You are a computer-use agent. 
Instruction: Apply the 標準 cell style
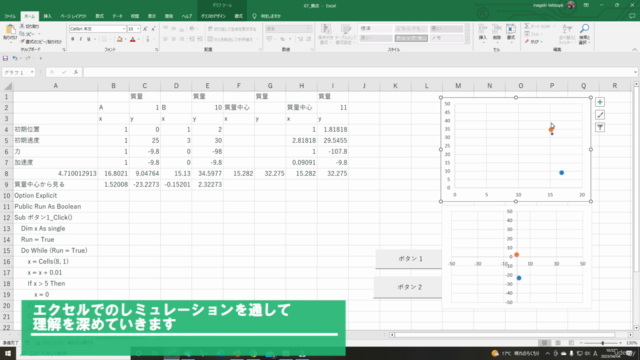coord(375,29)
